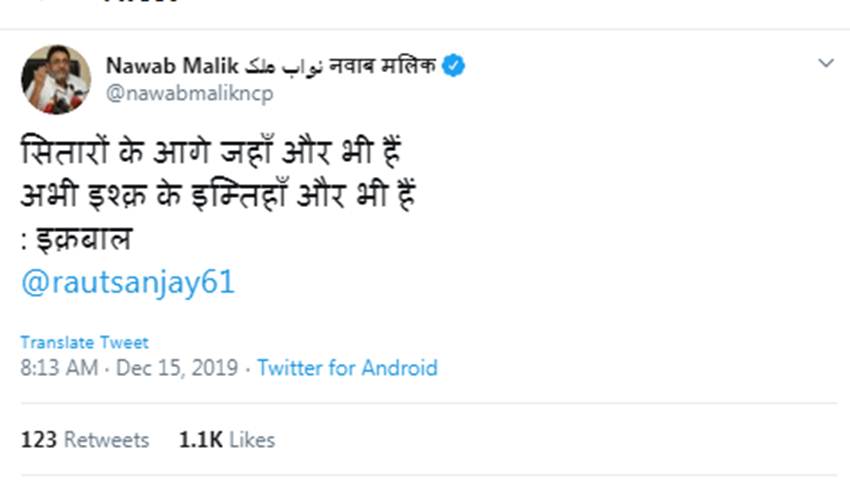Open the 8:13 AM timestamp
The width and height of the screenshot is (850, 480).
59,368
